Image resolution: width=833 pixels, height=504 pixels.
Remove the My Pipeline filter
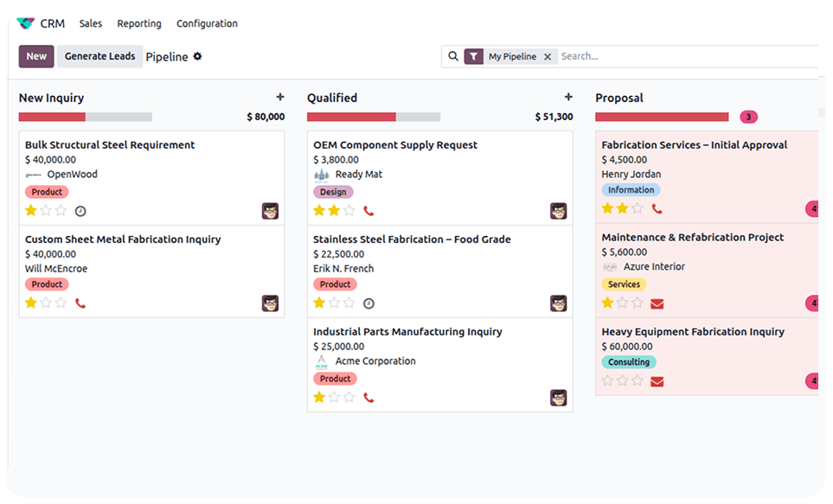pyautogui.click(x=548, y=57)
